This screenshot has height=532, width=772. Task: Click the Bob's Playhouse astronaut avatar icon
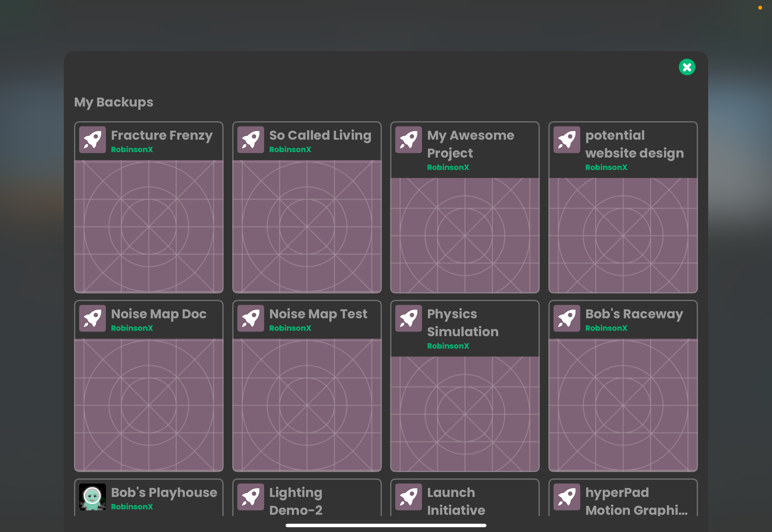pyautogui.click(x=92, y=497)
